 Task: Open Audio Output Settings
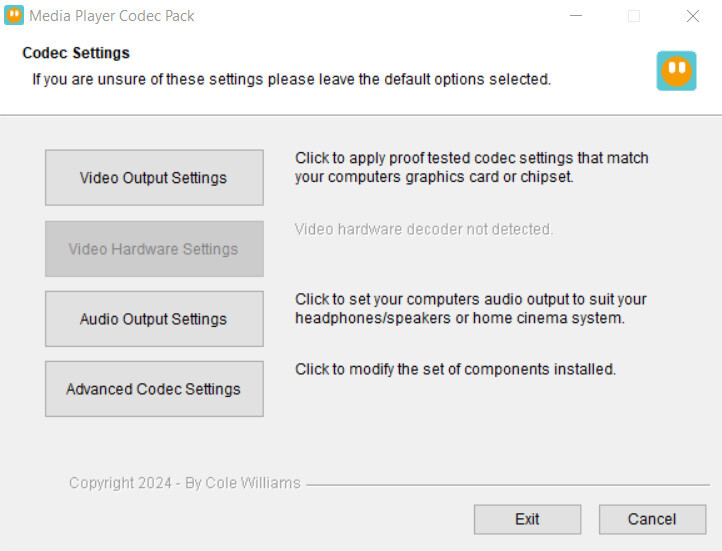coord(154,319)
